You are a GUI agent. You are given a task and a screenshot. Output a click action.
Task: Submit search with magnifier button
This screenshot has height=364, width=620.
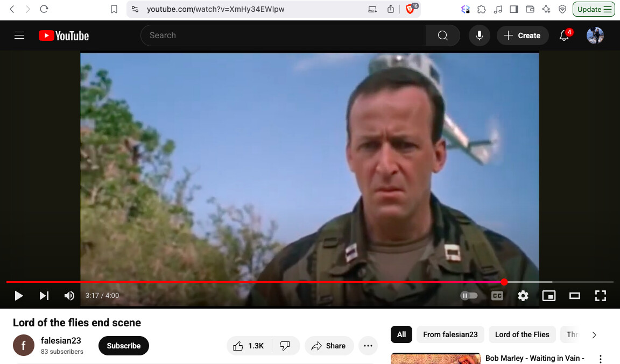pyautogui.click(x=443, y=35)
